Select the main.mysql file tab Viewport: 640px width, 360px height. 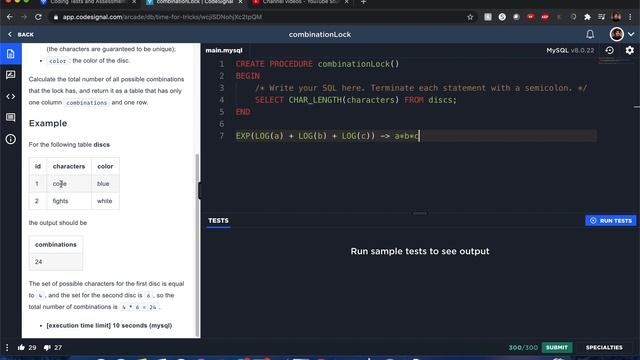point(224,50)
